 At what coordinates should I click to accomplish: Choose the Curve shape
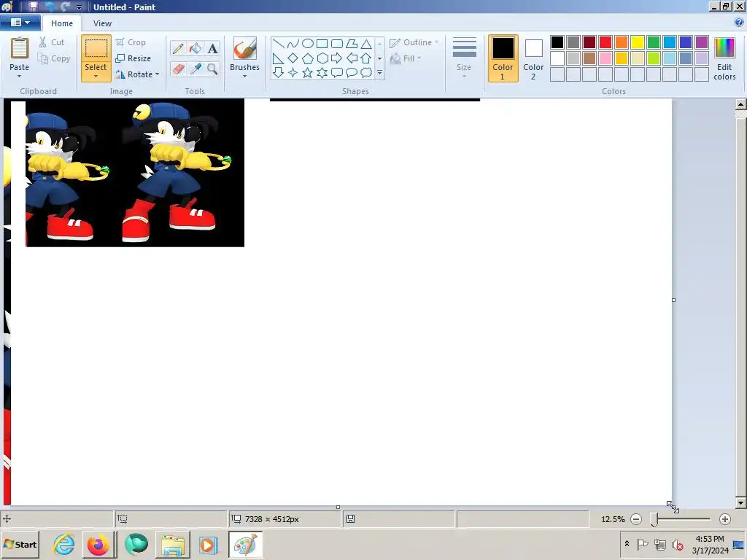coord(293,44)
